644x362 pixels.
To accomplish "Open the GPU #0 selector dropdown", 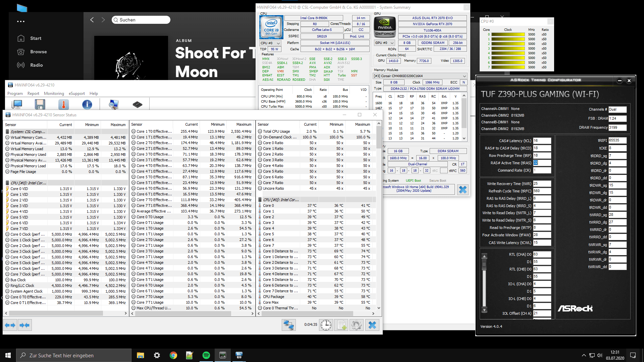I will click(x=384, y=43).
